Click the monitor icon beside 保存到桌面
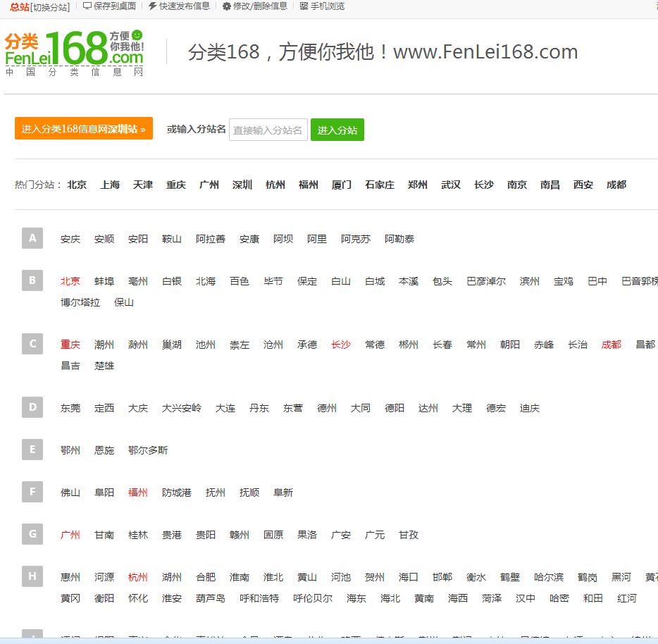 (87, 6)
